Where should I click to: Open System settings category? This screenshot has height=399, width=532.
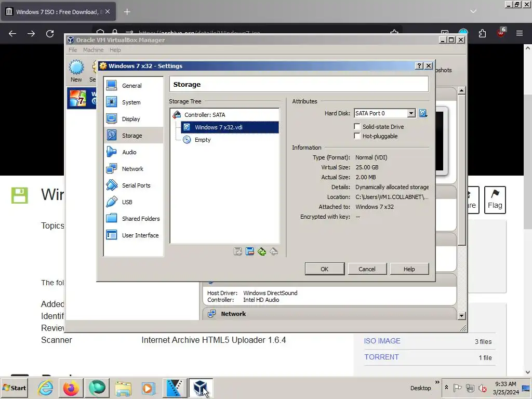click(134, 102)
